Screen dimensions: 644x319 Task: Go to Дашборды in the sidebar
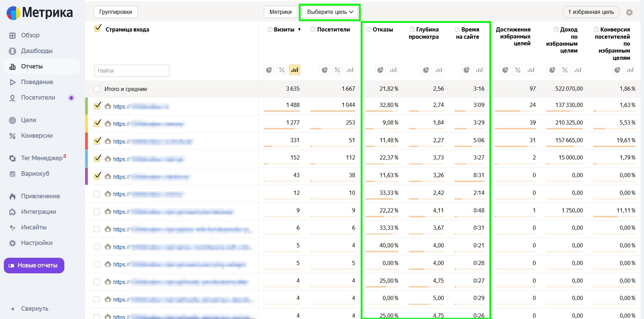[37, 51]
